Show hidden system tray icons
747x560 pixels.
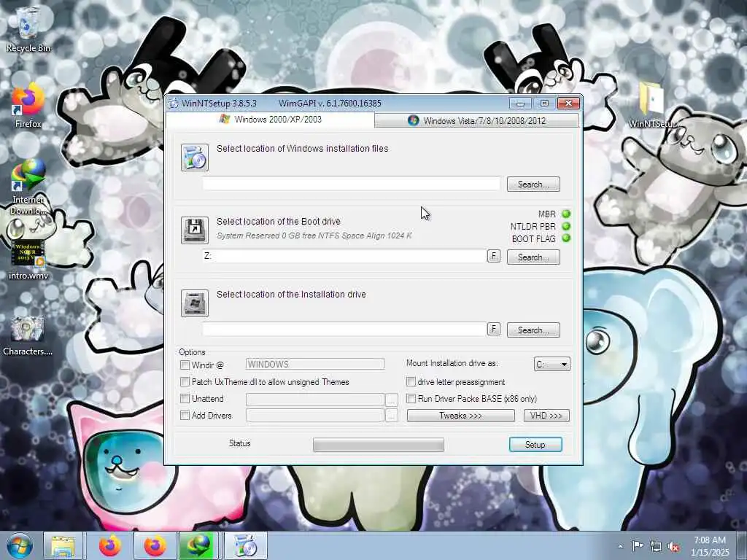coord(620,546)
